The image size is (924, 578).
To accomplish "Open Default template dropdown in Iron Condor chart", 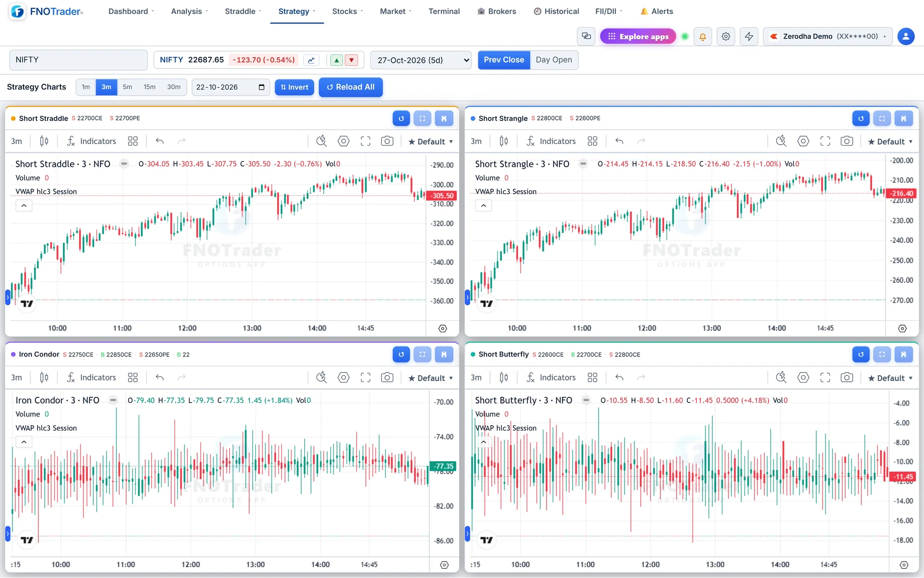I will pos(431,378).
